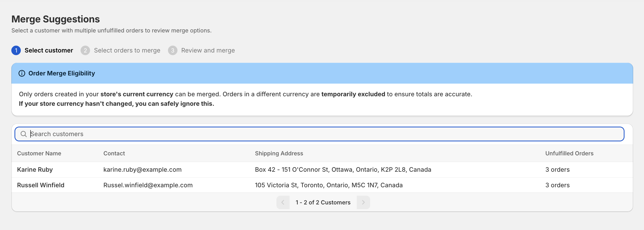The image size is (644, 230).
Task: Click the Ottawa shipping address cell
Action: tap(343, 170)
